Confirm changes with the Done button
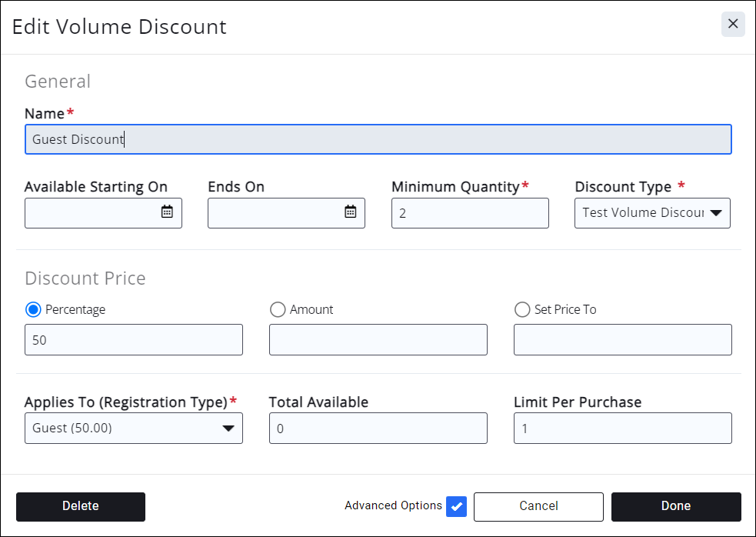 click(x=676, y=506)
